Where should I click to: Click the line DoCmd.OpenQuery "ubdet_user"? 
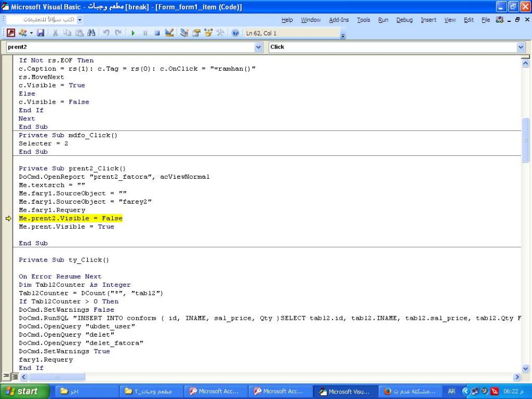77,327
